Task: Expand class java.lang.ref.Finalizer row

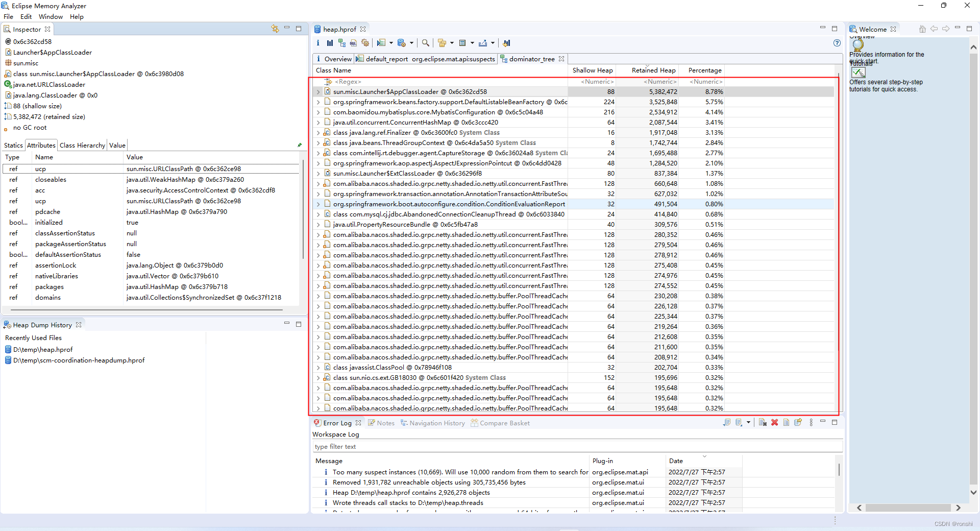Action: (318, 133)
